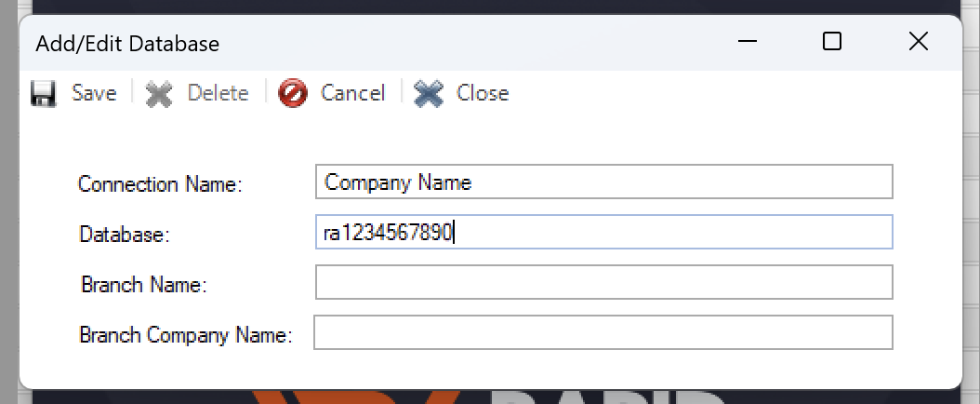Image resolution: width=980 pixels, height=404 pixels.
Task: Click the Branch Company Name text box
Action: pos(603,332)
